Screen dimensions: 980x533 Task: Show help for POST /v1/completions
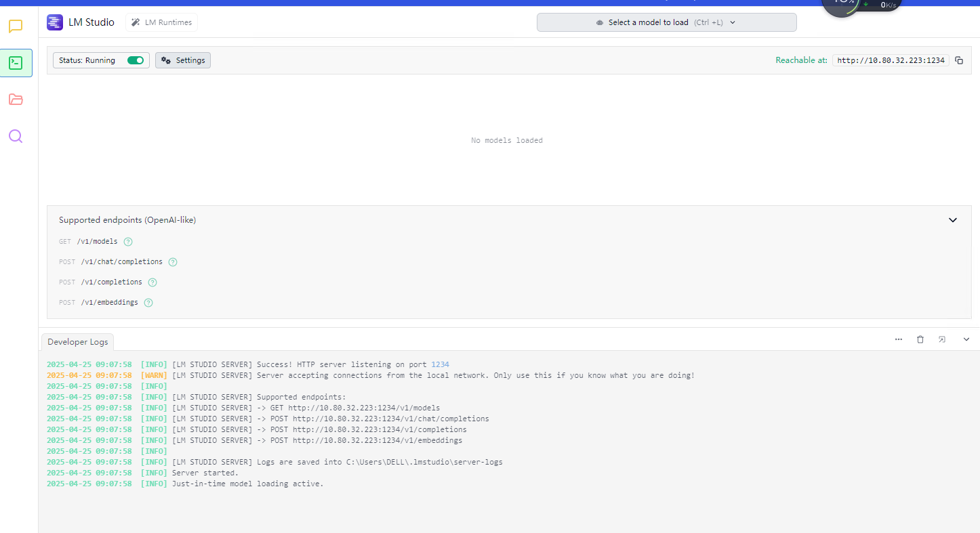pos(152,282)
